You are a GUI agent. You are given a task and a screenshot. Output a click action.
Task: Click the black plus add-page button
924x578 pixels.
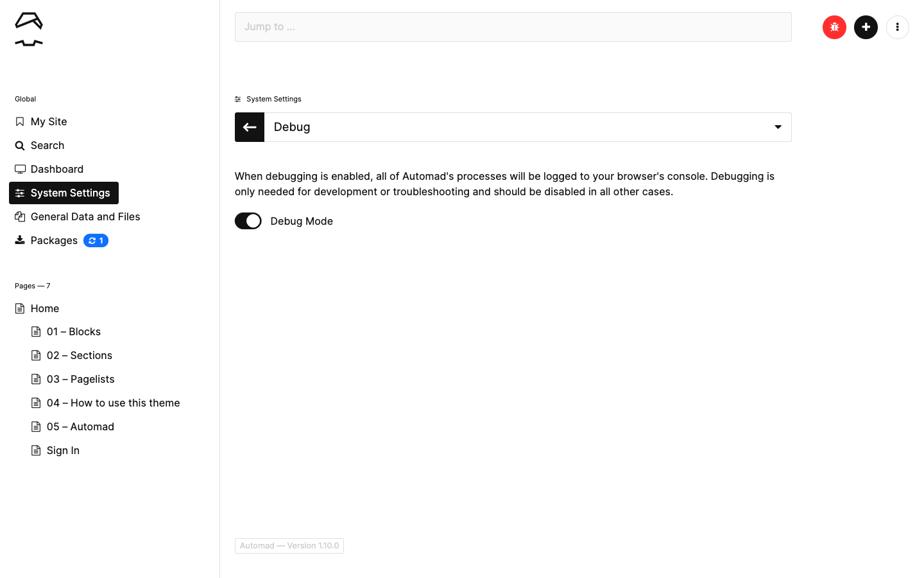866,27
